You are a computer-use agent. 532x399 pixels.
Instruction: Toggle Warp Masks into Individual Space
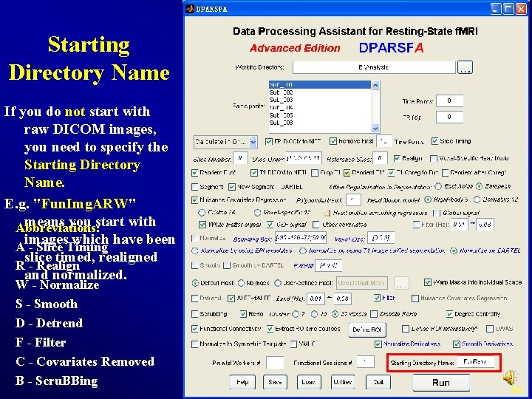[428, 282]
